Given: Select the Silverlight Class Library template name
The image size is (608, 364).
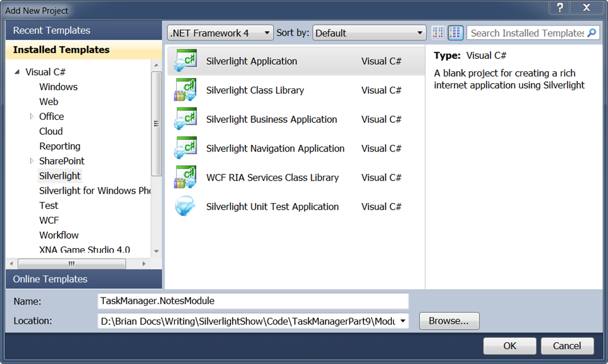Looking at the screenshot, I should pyautogui.click(x=255, y=90).
